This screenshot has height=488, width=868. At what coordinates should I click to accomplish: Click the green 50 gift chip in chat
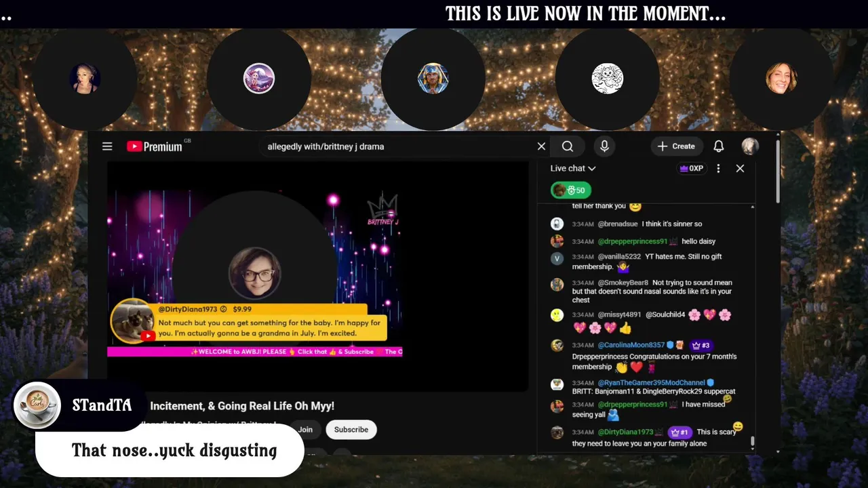coord(572,190)
